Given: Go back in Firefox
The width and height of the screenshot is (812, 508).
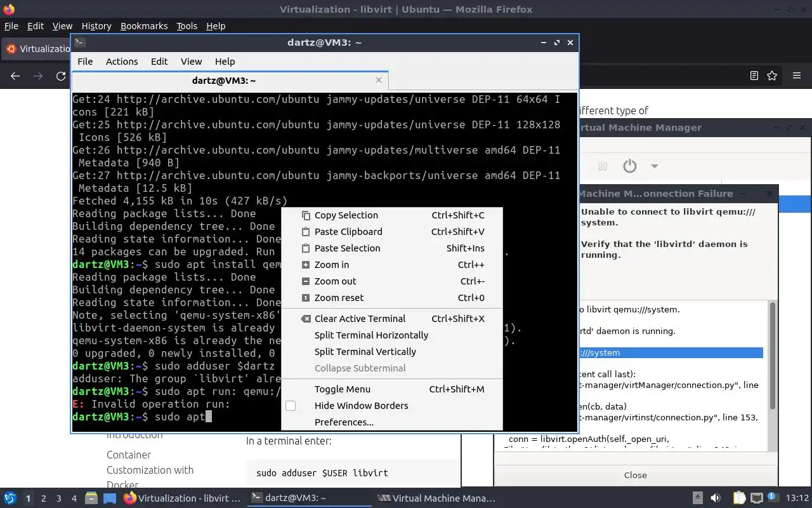Looking at the screenshot, I should [15, 76].
